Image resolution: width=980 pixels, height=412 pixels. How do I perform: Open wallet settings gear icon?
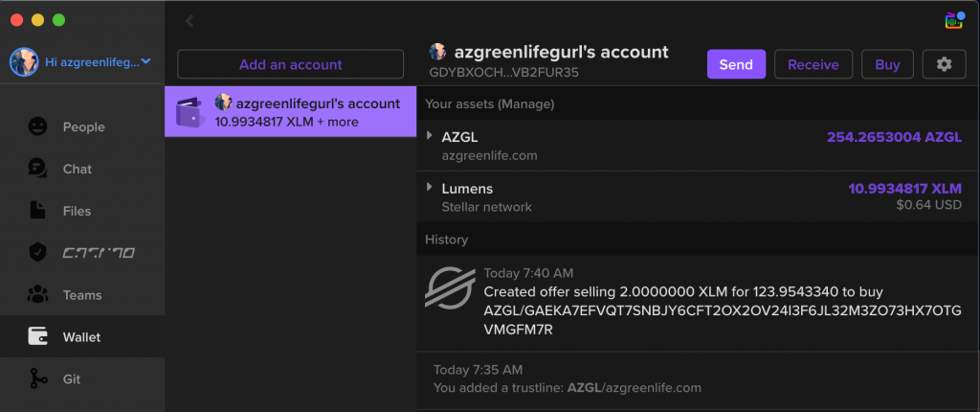coord(944,64)
